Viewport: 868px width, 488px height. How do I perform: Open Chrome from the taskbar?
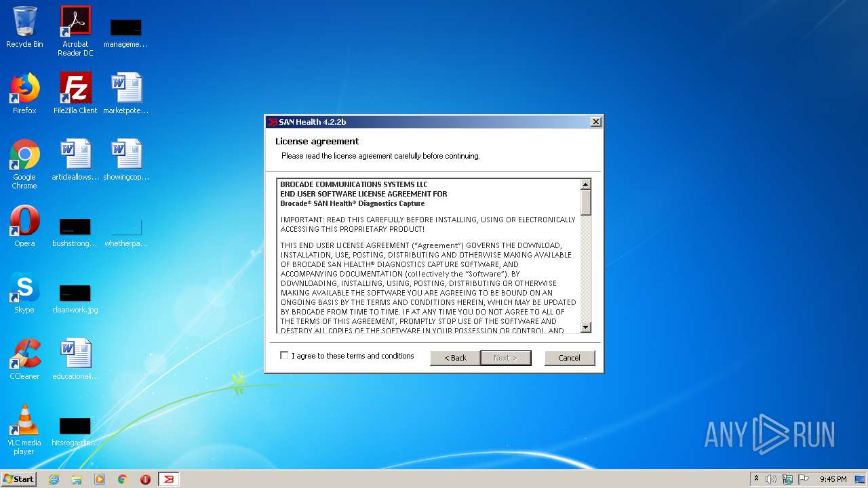click(123, 479)
